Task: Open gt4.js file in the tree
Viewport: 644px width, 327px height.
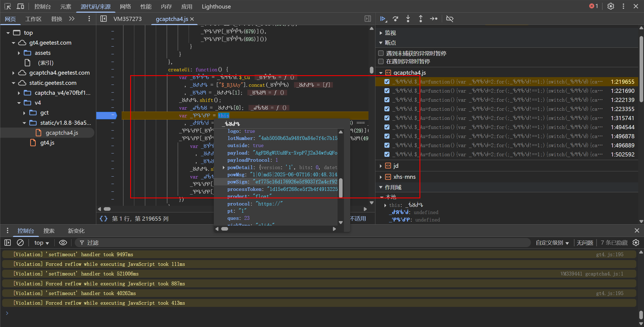Action: (x=47, y=143)
